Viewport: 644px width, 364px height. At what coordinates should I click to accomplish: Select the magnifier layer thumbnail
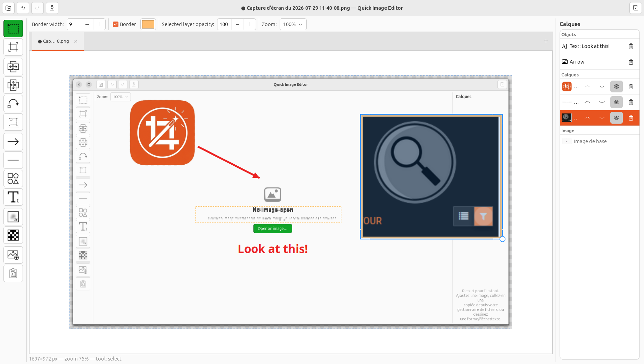coord(567,118)
